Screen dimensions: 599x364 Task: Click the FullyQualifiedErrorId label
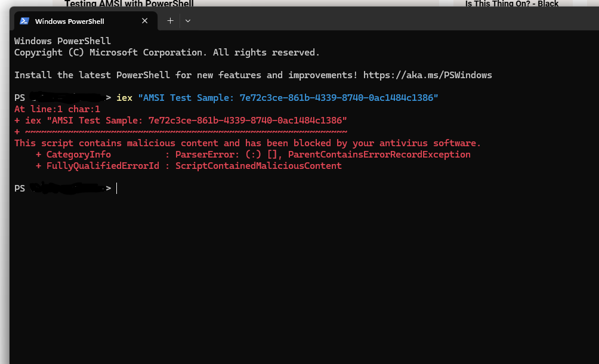click(x=103, y=166)
